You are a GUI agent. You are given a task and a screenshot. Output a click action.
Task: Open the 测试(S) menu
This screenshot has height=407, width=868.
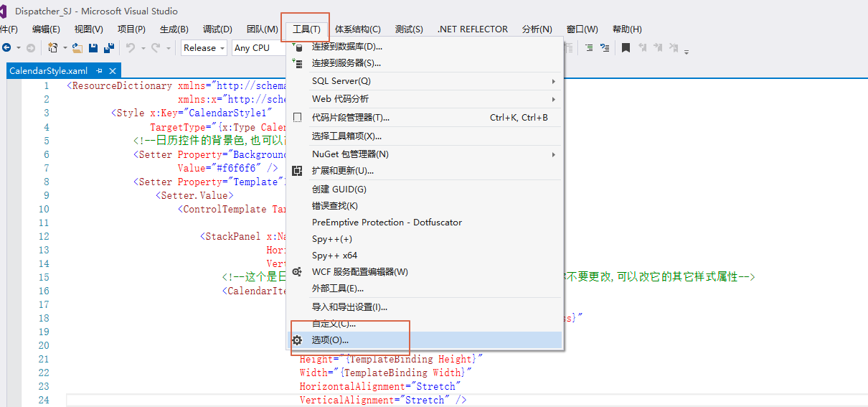[409, 29]
